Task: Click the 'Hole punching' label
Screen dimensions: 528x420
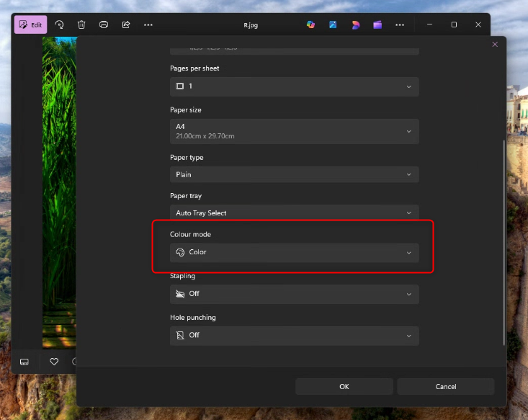Action: [x=192, y=318]
